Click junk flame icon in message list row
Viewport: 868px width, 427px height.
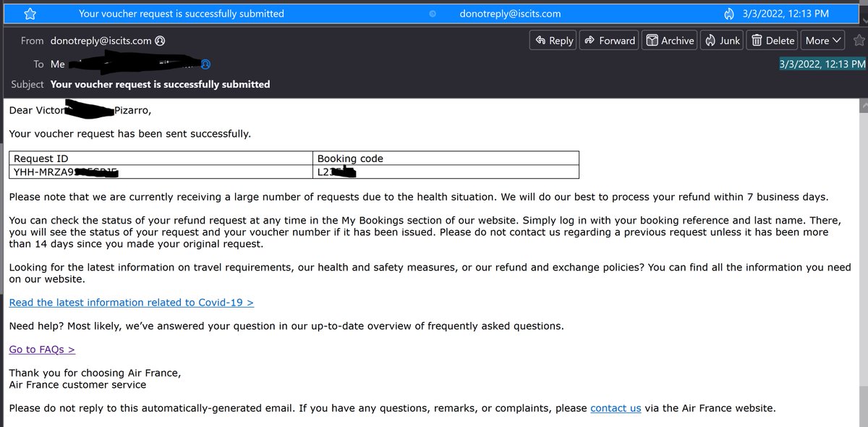[x=728, y=13]
